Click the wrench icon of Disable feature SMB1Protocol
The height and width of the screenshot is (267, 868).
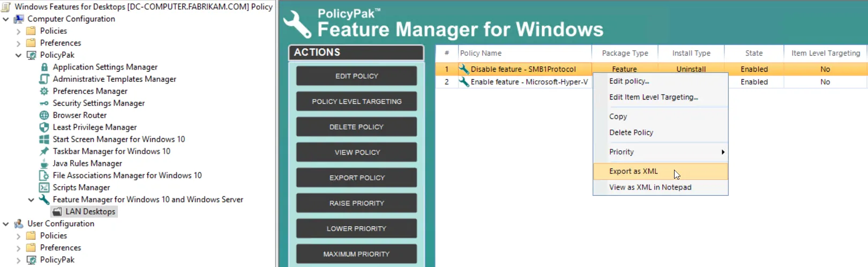463,69
